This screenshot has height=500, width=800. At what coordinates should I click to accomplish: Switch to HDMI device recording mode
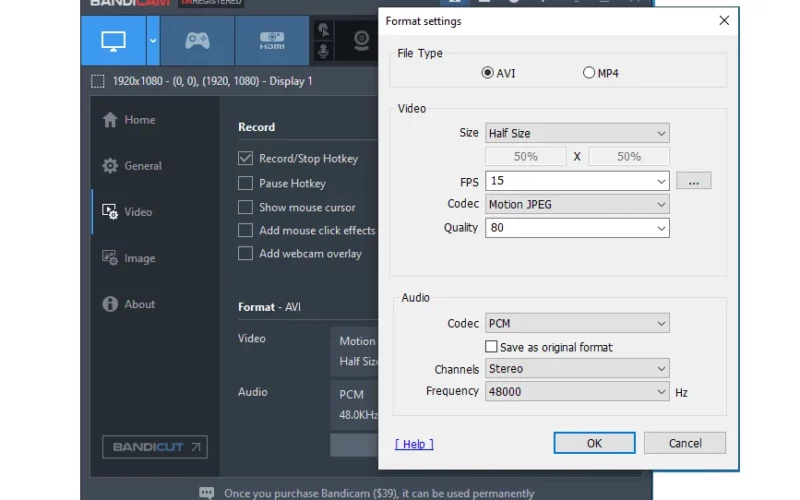[272, 40]
